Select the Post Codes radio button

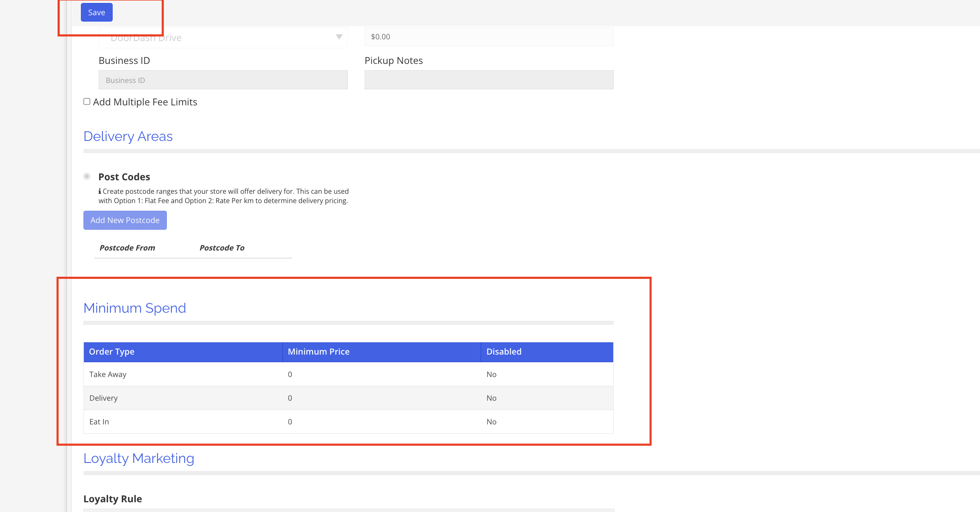(87, 176)
